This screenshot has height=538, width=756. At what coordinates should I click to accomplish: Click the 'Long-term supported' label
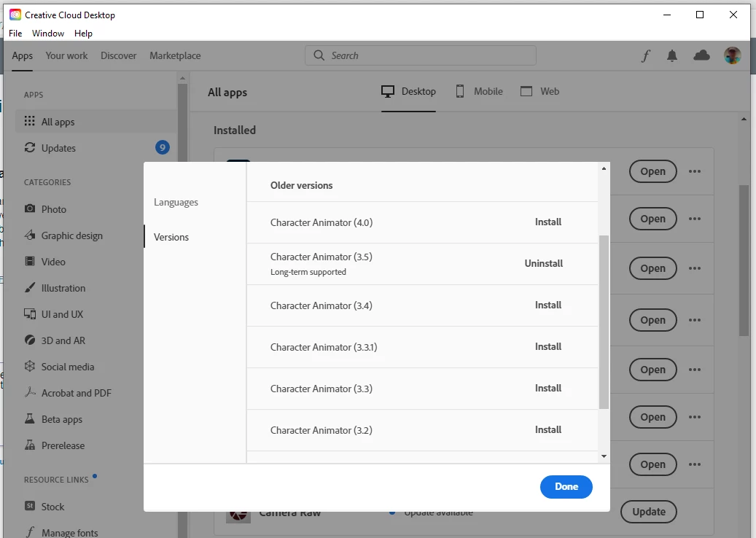tap(308, 272)
